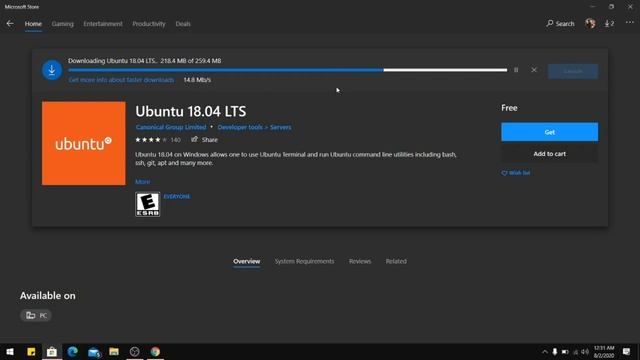Click the star rating

(151, 140)
